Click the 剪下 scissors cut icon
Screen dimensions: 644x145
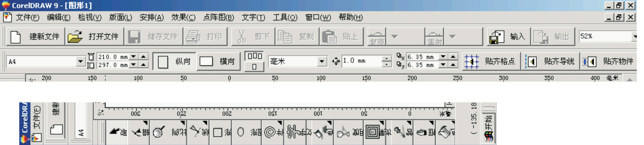pyautogui.click(x=242, y=37)
